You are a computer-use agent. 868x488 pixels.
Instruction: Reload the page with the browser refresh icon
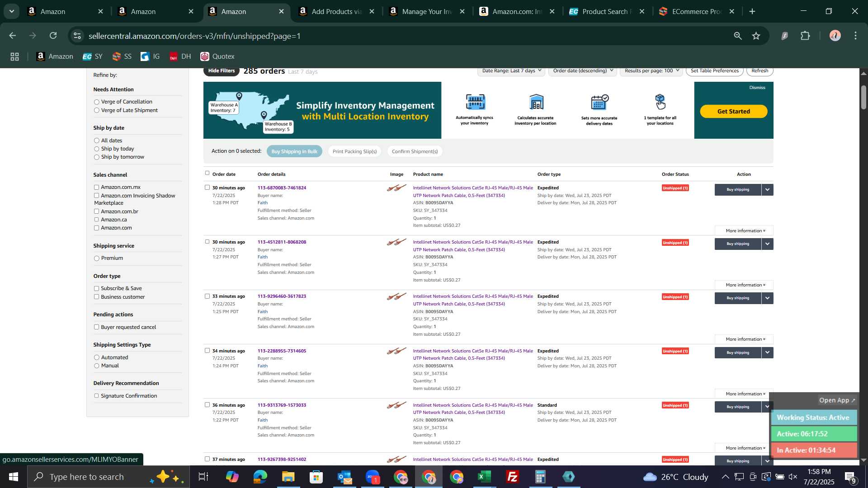[53, 36]
